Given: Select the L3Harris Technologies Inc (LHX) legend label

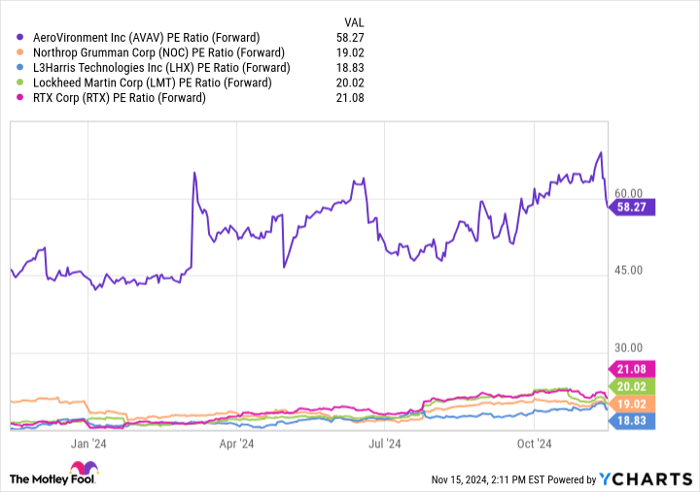Looking at the screenshot, I should pyautogui.click(x=162, y=67).
